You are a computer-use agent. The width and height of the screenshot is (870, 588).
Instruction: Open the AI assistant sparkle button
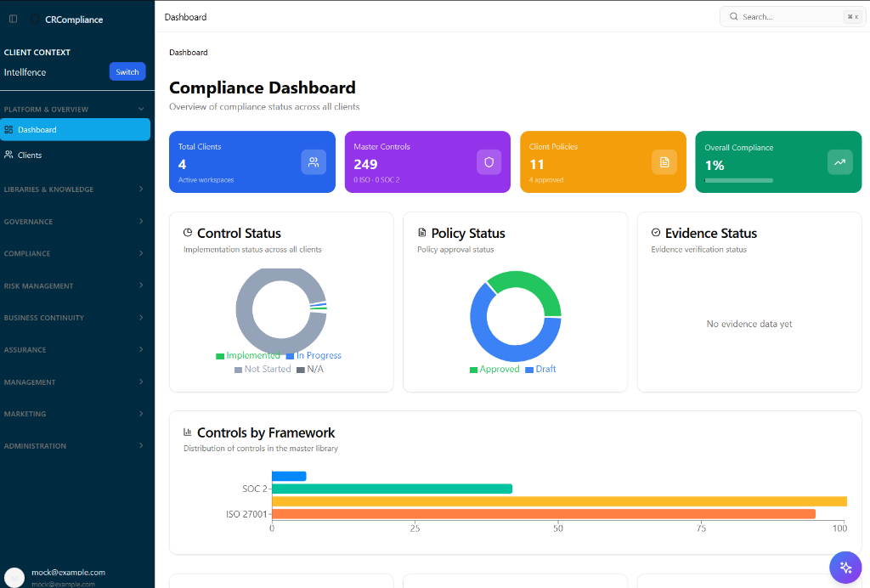click(845, 567)
